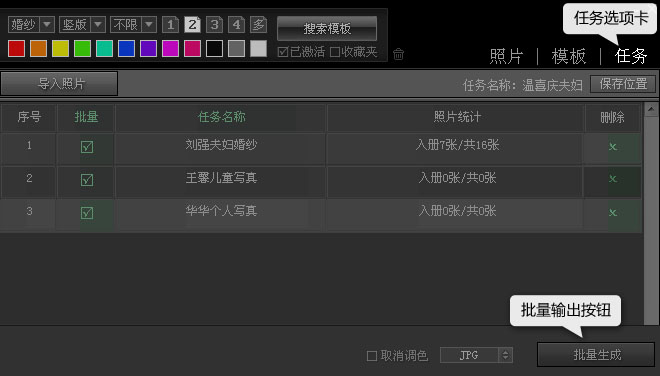Toggle batch checkbox for 王馨儿童写真
This screenshot has width=660, height=376.
coord(87,180)
